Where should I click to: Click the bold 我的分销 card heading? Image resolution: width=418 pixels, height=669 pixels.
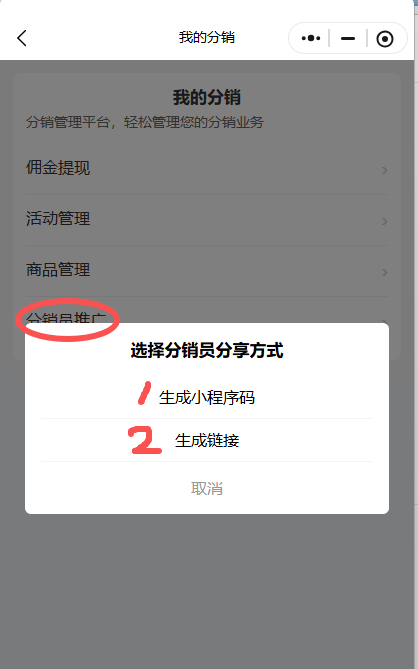pos(207,97)
